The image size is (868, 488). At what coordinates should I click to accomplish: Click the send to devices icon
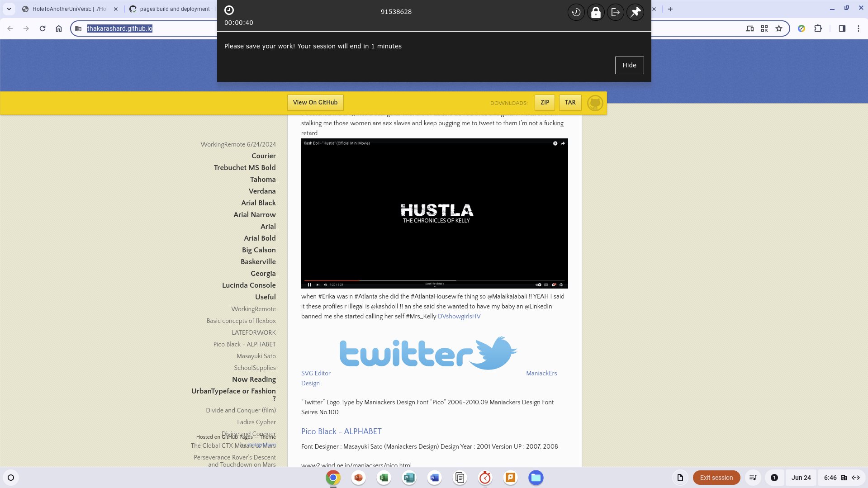[x=750, y=28]
